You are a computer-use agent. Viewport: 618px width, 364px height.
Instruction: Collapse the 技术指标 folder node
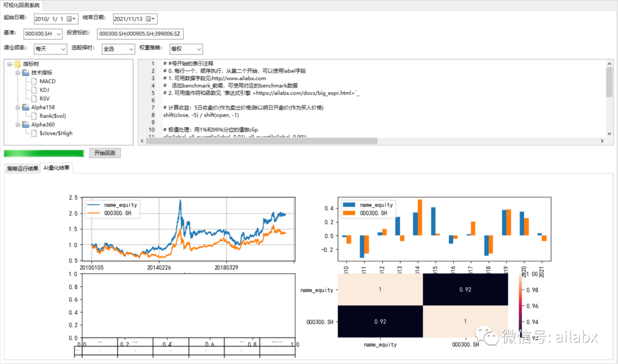[x=18, y=73]
